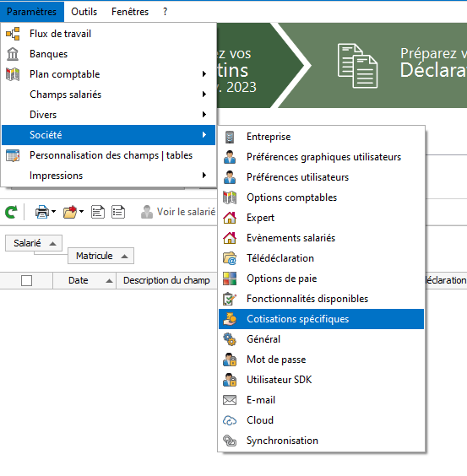Click the Télédéclaration folder icon

pyautogui.click(x=230, y=258)
